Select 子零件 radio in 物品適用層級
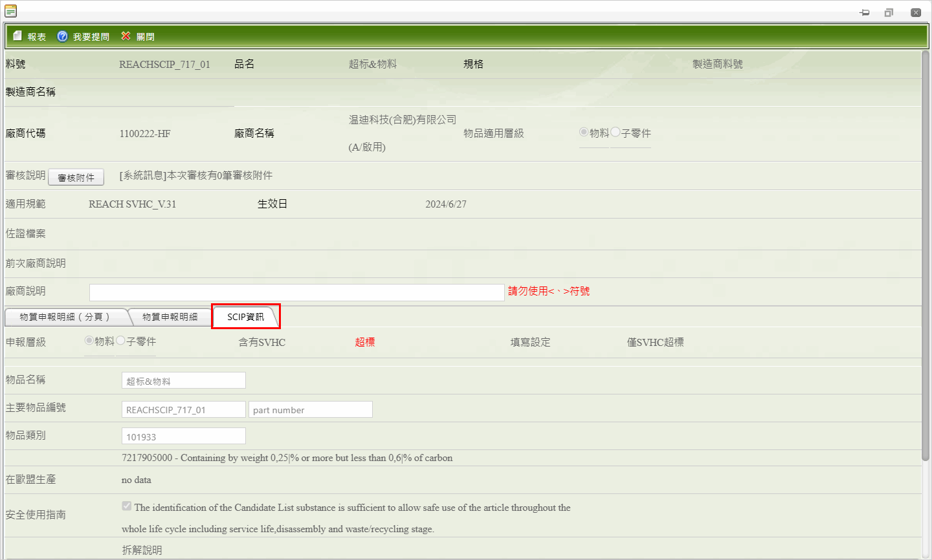 (x=615, y=132)
